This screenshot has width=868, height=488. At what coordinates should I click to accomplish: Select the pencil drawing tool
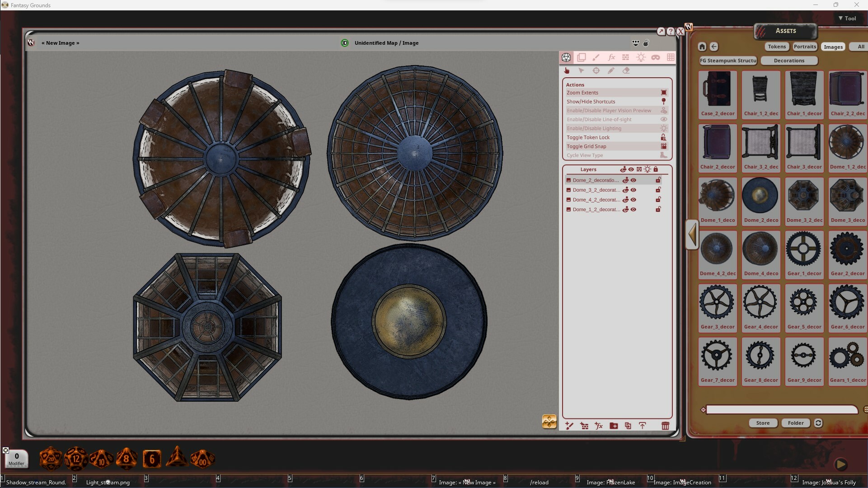[x=611, y=70]
